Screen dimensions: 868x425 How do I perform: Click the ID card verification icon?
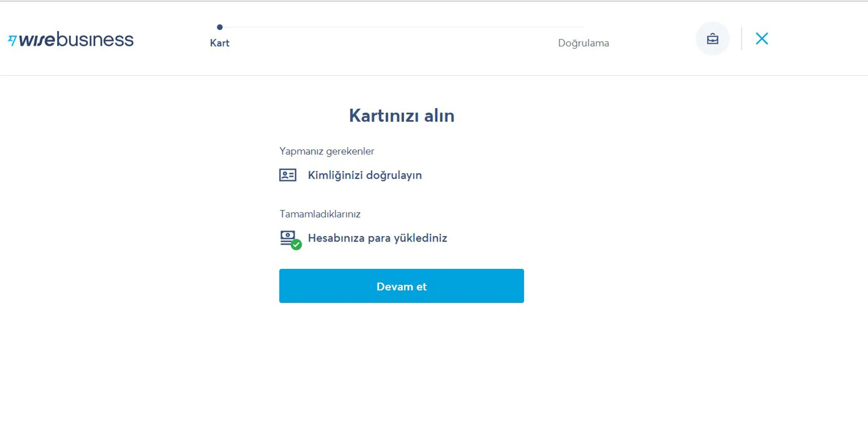pos(288,175)
